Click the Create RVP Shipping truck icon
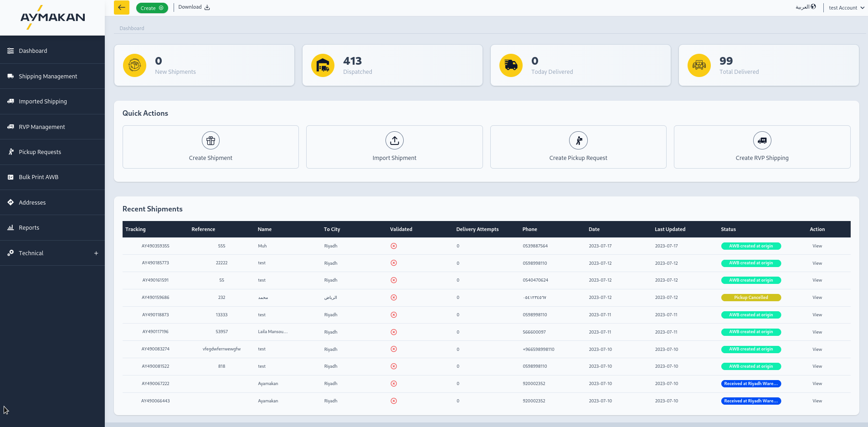 pos(762,141)
